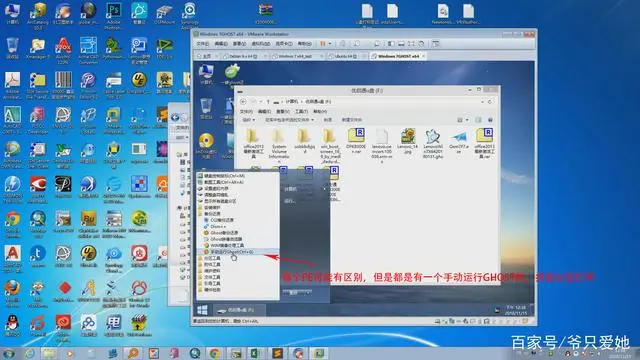The image size is (640, 360).
Task: Open VMware 文件(F) menu
Action: tap(203, 44)
